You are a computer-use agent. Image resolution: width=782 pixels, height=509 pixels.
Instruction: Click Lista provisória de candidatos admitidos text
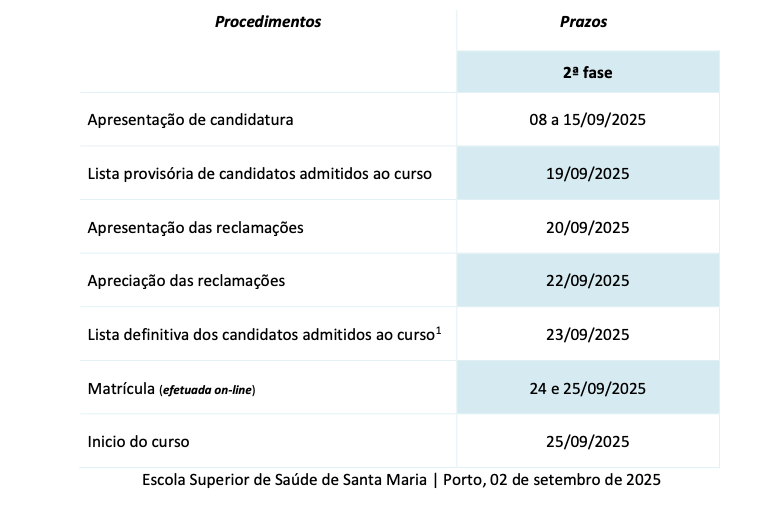(259, 173)
